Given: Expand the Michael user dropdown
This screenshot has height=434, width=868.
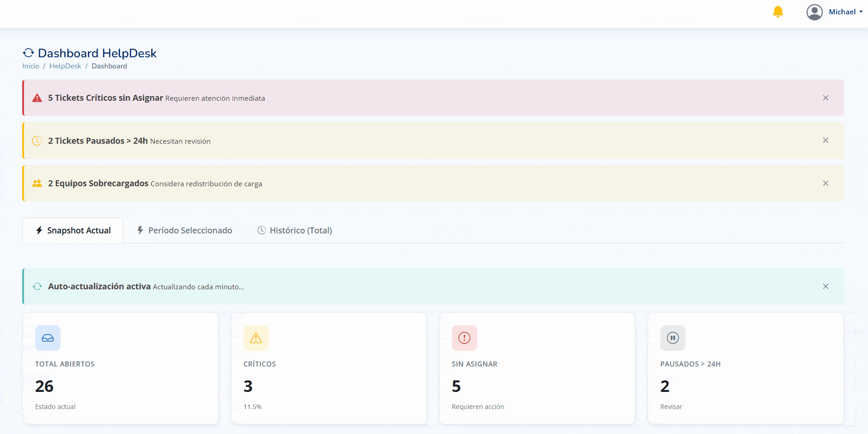Looking at the screenshot, I should 845,12.
